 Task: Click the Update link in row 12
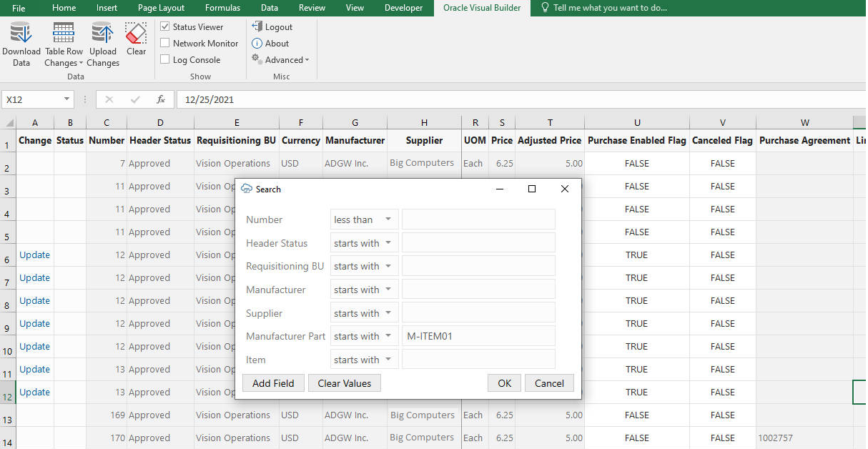pos(34,392)
